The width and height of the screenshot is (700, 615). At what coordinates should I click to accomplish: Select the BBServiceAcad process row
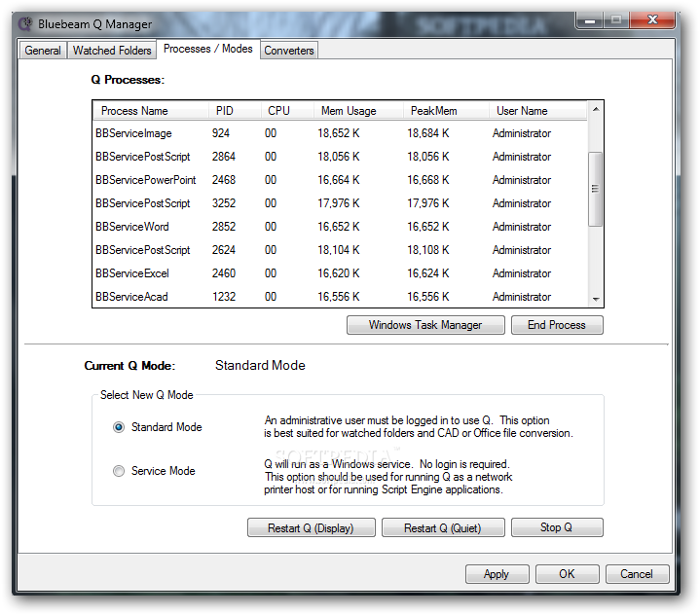[339, 297]
